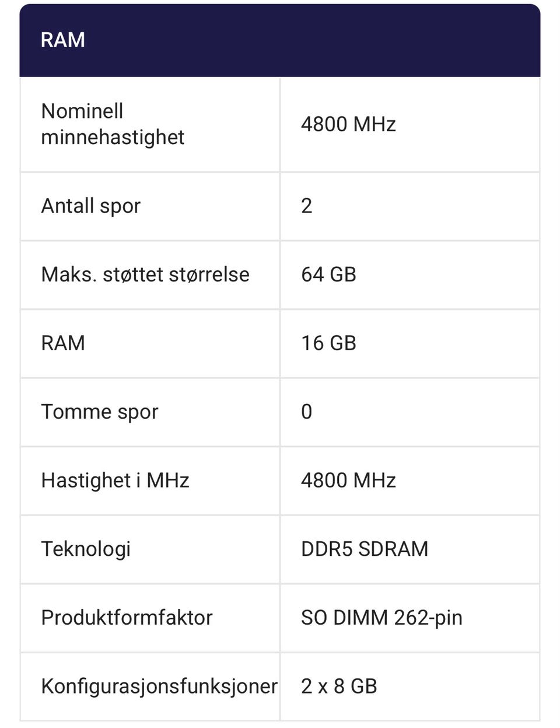Select Maks. støttet størrelse label
Image resolution: width=560 pixels, height=728 pixels.
(145, 274)
